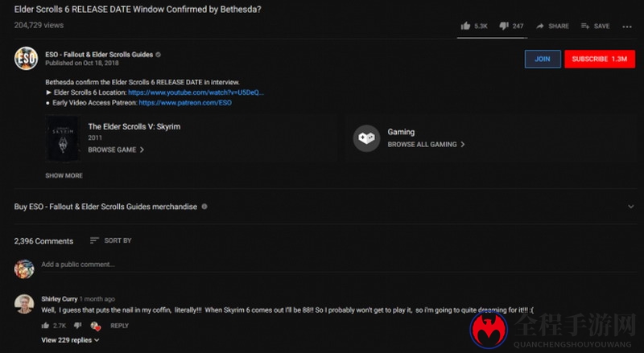Screen dimensions: 644x353
Task: Click your own profile avatar beside comment box
Action: [x=24, y=269]
